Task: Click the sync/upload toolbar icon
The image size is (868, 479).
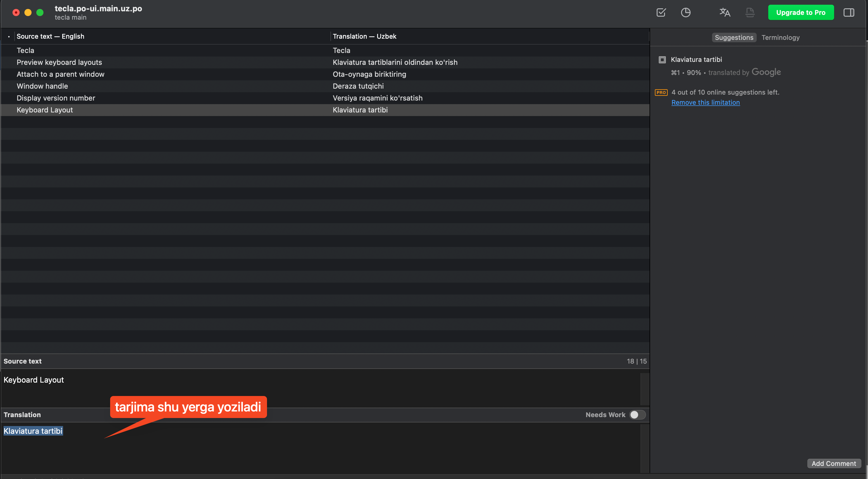Action: 750,12
